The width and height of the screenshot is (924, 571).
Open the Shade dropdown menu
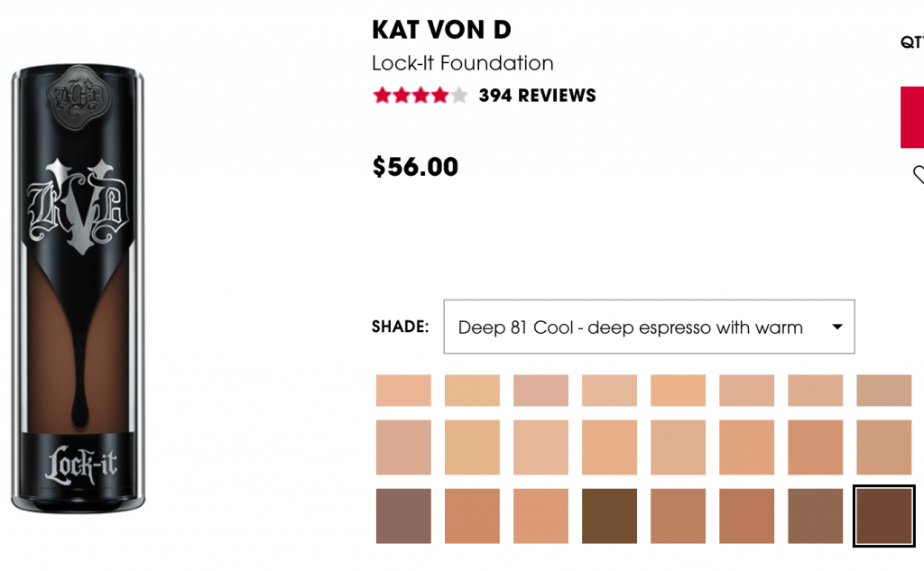[649, 327]
